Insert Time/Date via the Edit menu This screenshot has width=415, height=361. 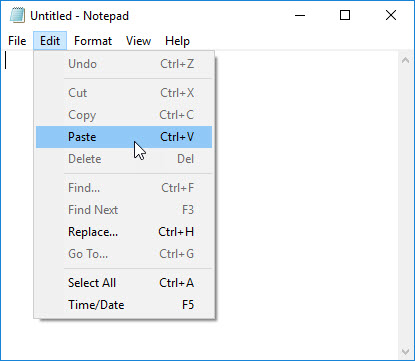tap(124, 305)
